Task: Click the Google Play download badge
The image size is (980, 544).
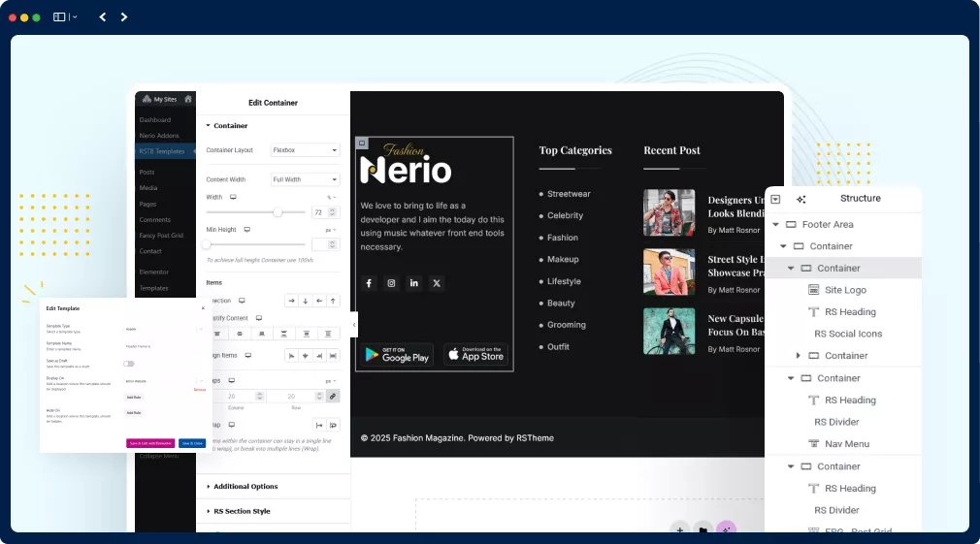Action: 397,355
